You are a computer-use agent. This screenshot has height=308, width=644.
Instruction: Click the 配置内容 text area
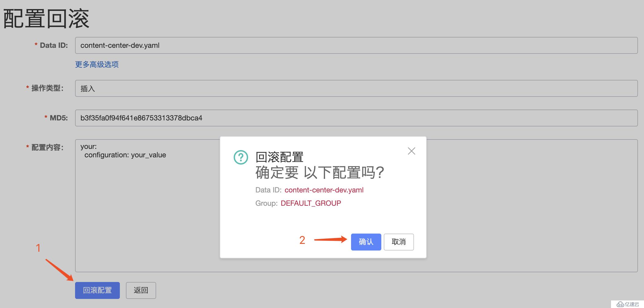click(x=356, y=205)
